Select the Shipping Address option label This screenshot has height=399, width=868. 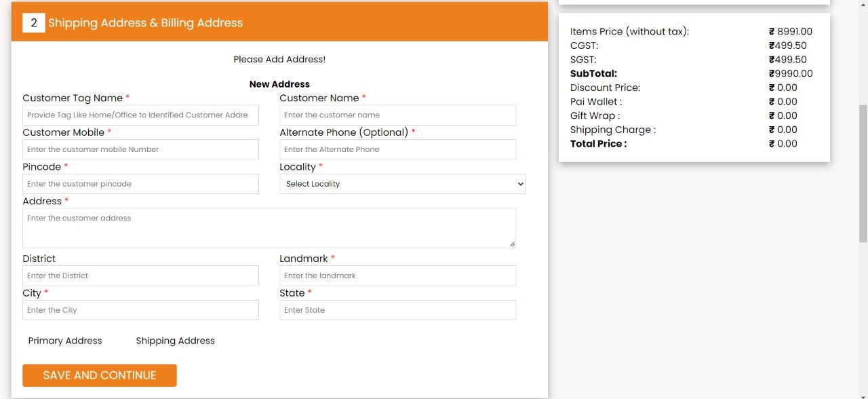click(175, 341)
